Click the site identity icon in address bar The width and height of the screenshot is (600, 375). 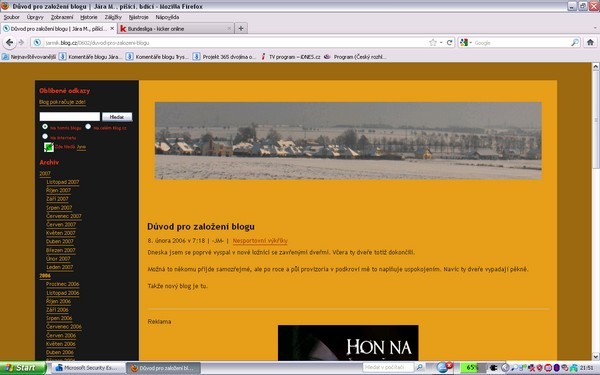(x=37, y=42)
